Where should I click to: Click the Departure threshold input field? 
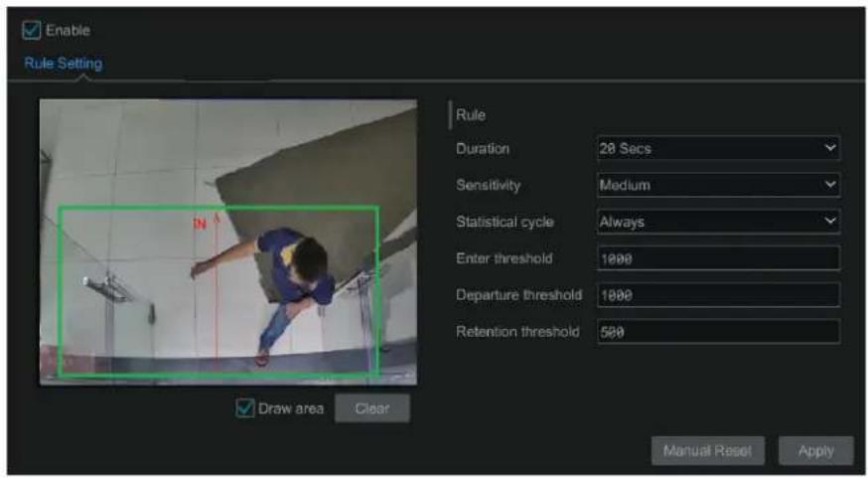pos(719,295)
